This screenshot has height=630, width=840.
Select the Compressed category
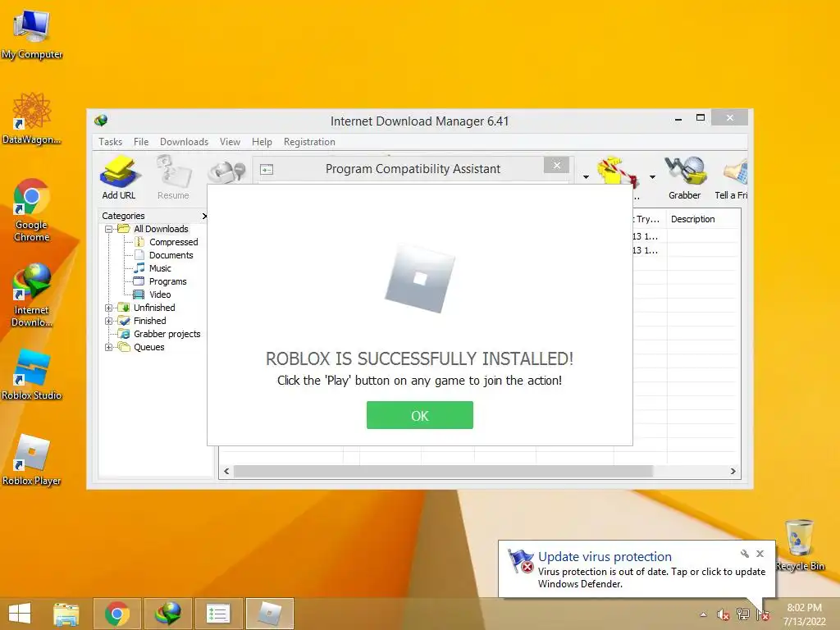tap(174, 242)
